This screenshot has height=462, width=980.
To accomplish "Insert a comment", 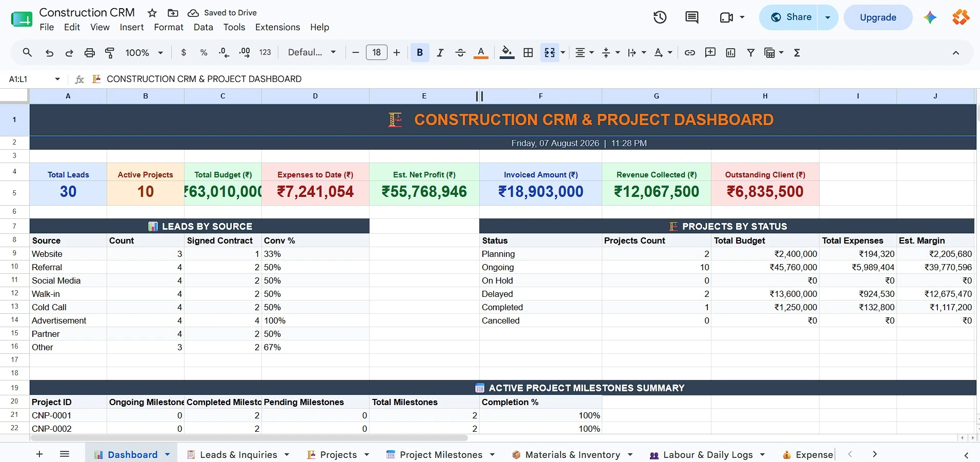I will (710, 52).
